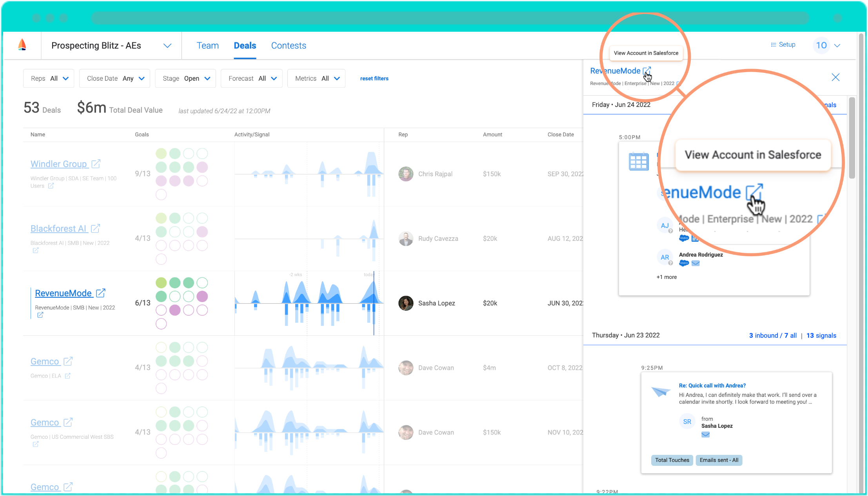Open the Re: Quick call with Andrea? email

[712, 386]
